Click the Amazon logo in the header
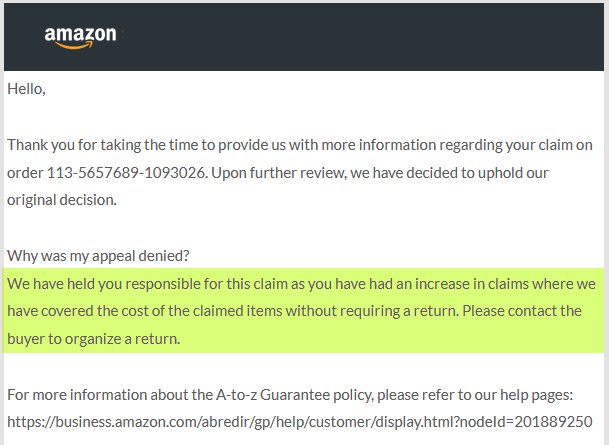This screenshot has width=609, height=445. pyautogui.click(x=80, y=37)
